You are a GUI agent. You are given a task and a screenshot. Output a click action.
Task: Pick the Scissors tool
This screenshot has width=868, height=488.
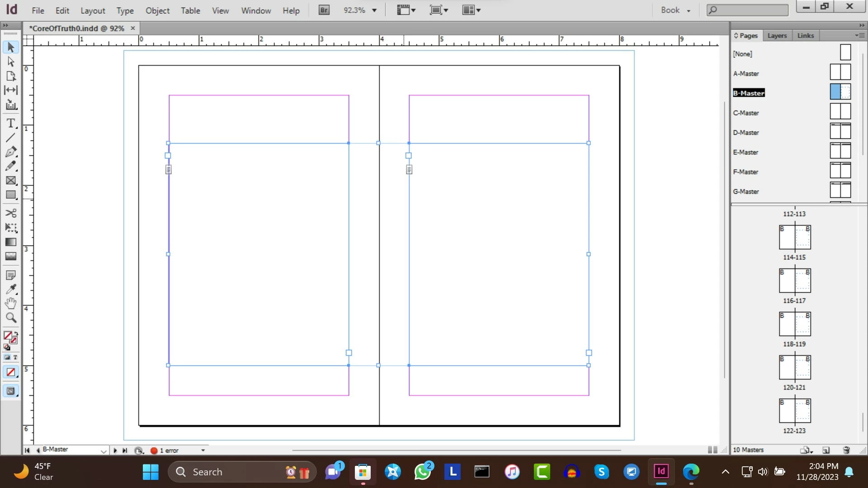(x=11, y=213)
